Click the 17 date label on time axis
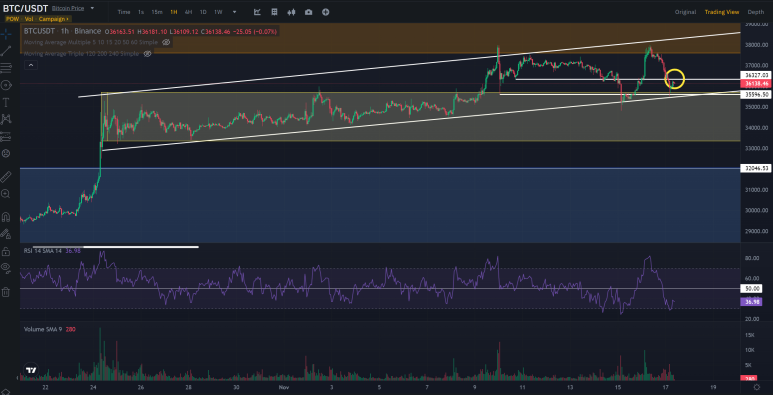773x395 pixels. [666, 387]
